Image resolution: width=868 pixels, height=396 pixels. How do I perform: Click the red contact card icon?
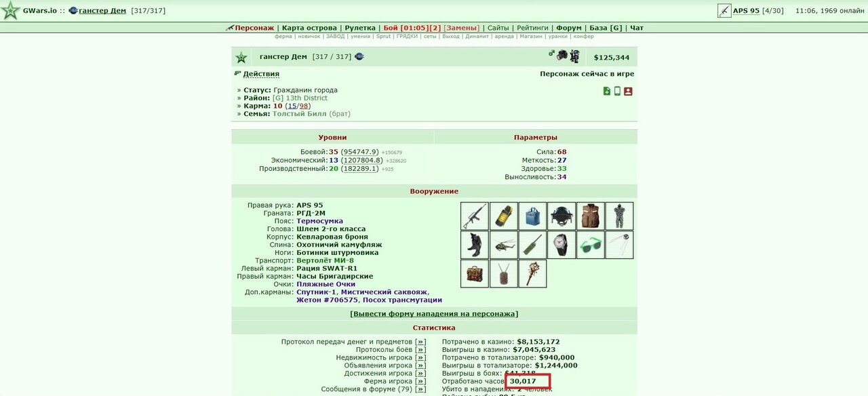click(628, 91)
